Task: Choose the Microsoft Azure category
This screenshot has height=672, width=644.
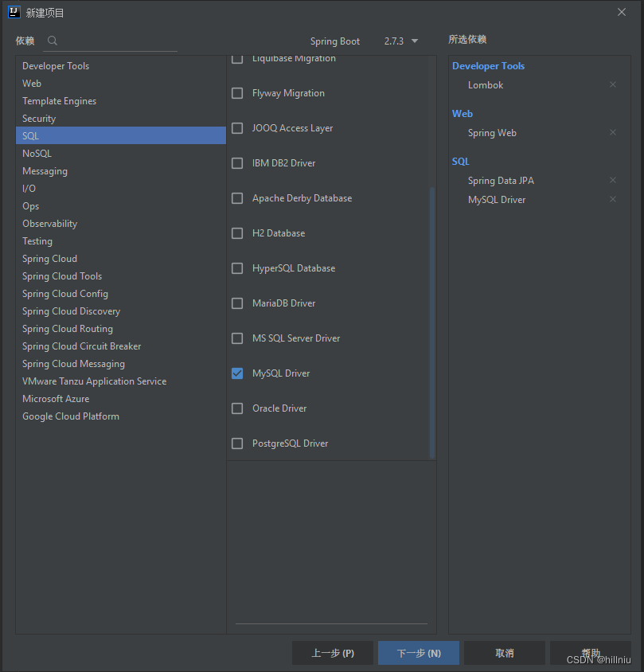Action: click(121, 399)
